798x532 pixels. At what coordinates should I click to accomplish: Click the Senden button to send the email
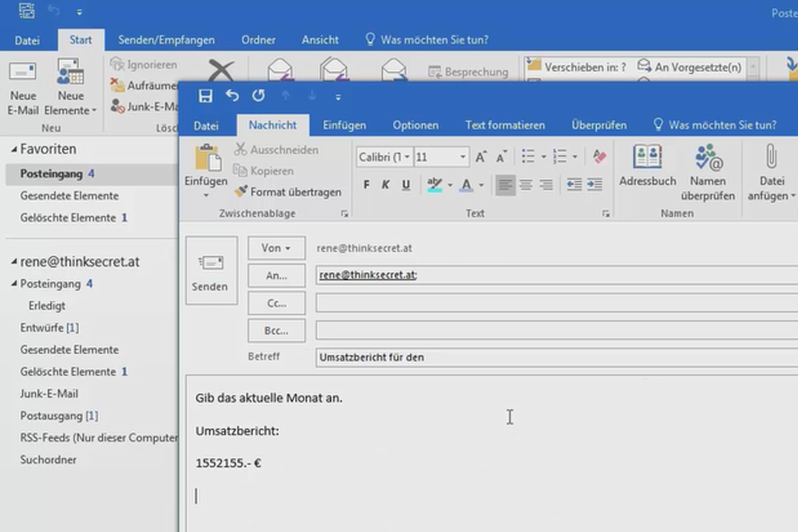[211, 271]
